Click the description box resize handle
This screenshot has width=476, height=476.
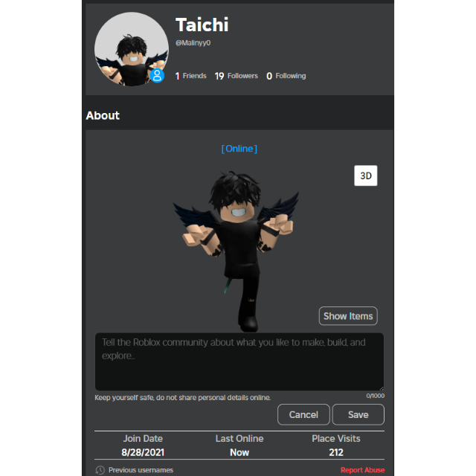click(382, 388)
